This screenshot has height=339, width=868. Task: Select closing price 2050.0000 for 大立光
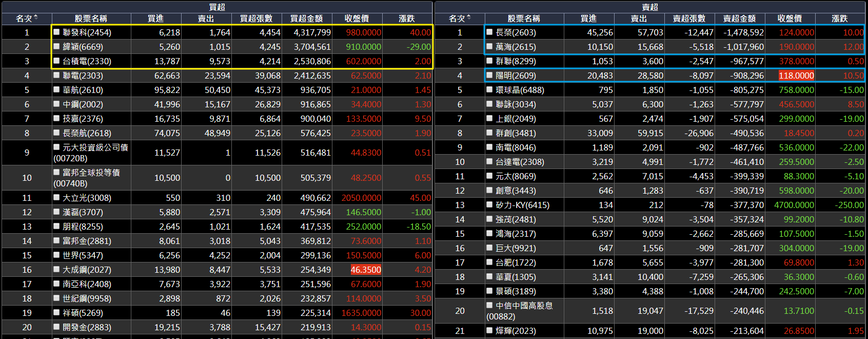click(x=361, y=198)
